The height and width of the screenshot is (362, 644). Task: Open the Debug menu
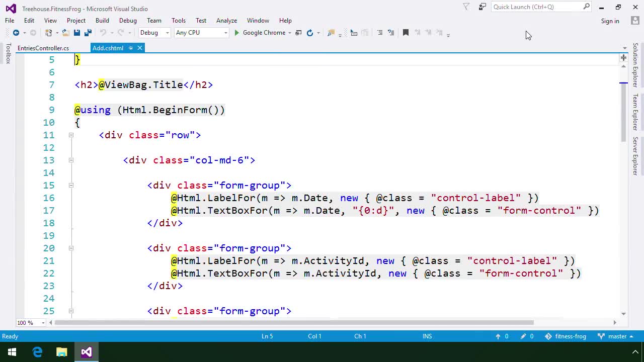128,21
